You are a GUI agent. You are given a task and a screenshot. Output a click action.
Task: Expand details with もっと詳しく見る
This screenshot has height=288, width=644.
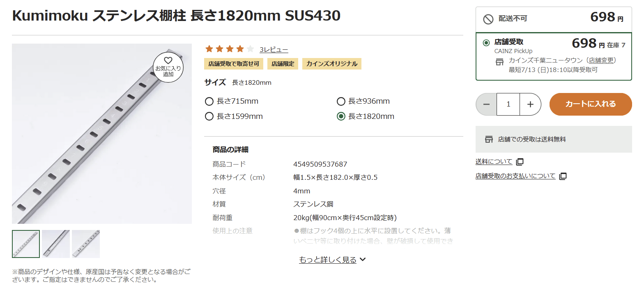[332, 260]
